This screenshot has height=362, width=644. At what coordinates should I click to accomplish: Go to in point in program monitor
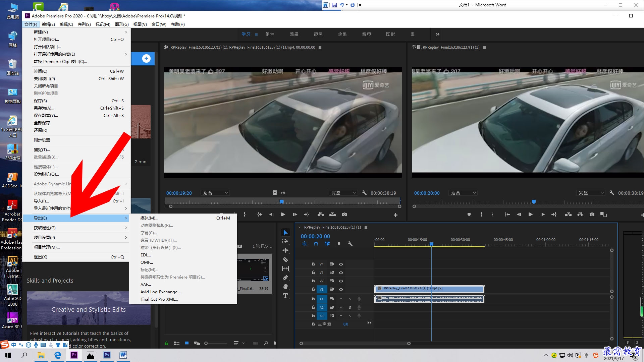pyautogui.click(x=507, y=215)
